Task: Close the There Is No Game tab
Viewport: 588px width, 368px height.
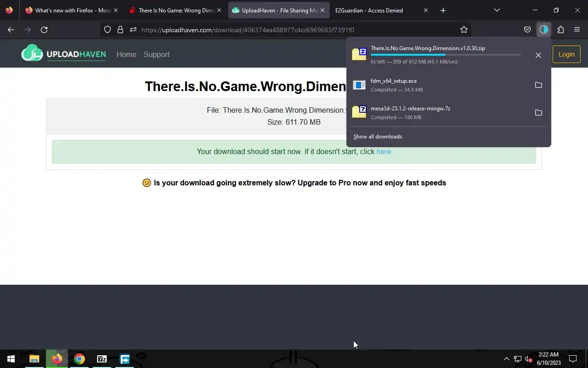Action: (219, 10)
